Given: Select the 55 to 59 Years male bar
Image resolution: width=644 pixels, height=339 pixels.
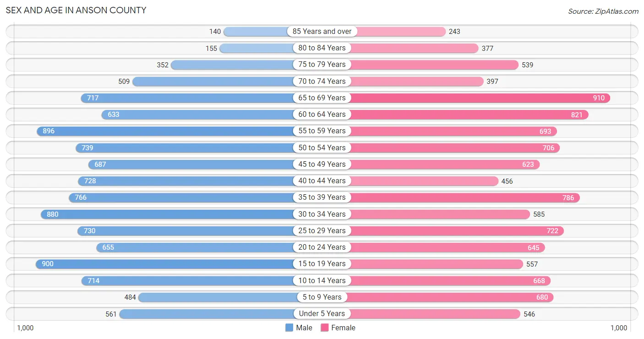Looking at the screenshot, I should click(x=180, y=131).
